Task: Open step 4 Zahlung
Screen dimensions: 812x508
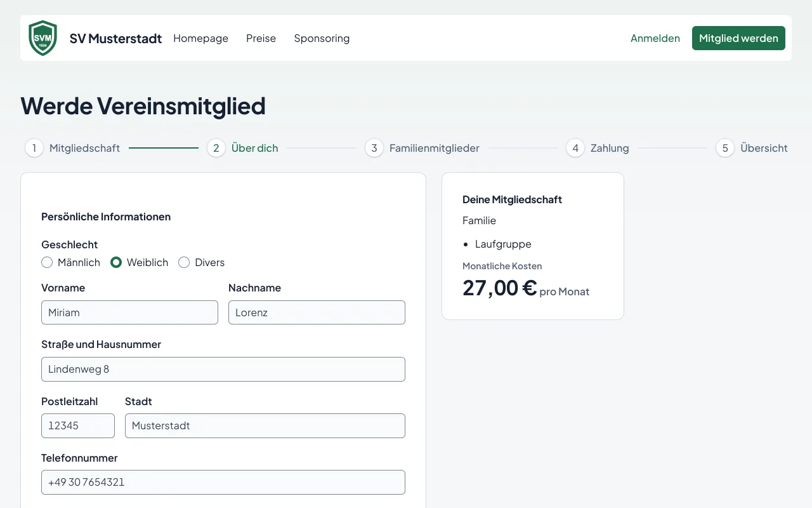Action: (598, 148)
